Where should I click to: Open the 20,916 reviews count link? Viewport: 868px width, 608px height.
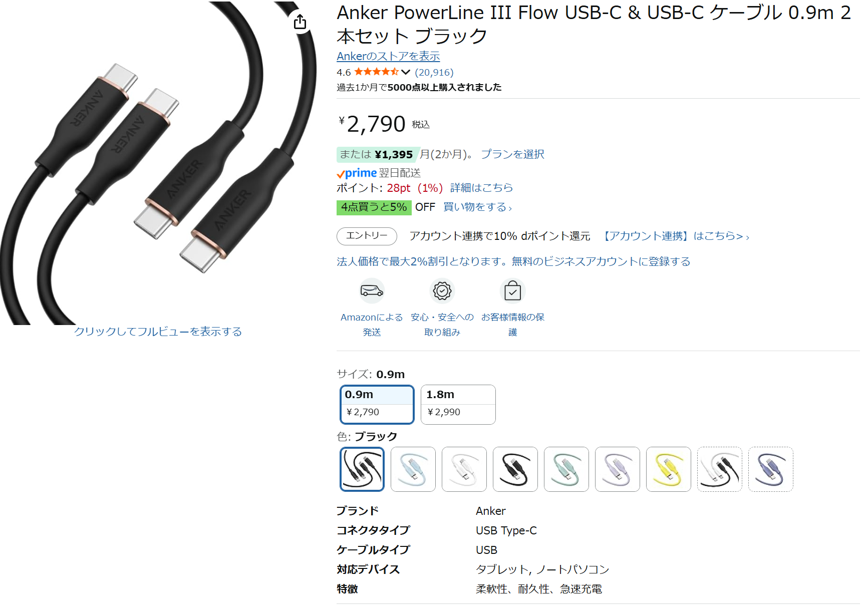coord(434,73)
